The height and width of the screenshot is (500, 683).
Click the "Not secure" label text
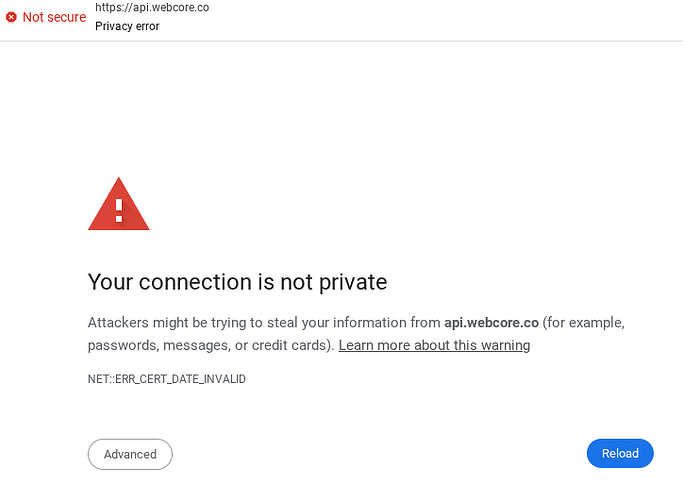coord(53,17)
